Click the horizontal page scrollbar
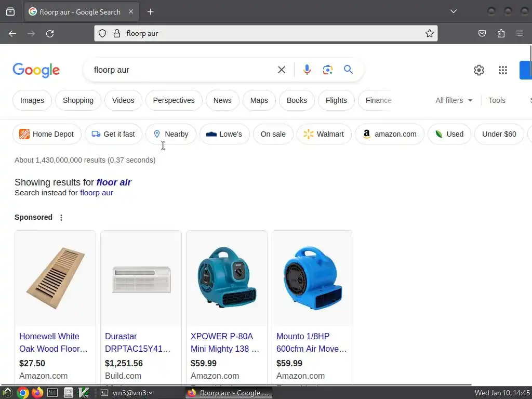 point(236,385)
